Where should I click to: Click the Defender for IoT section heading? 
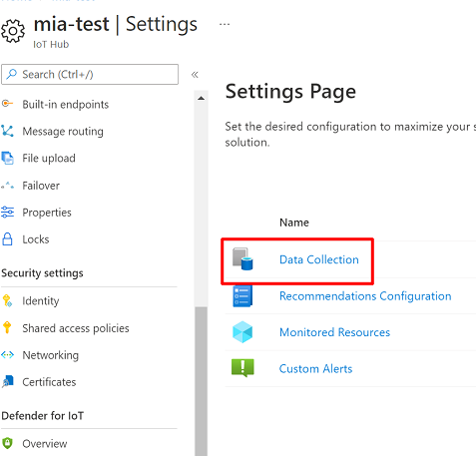[43, 416]
